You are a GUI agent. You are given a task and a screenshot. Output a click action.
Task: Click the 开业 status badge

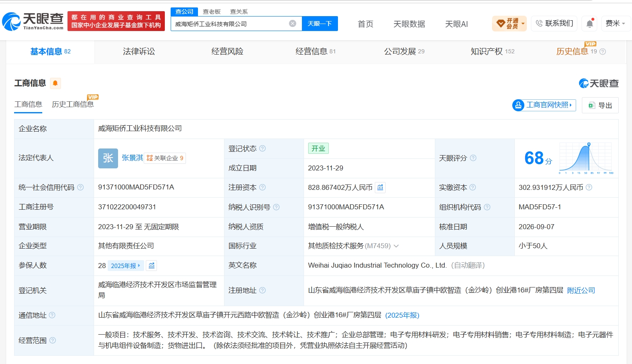(x=318, y=148)
